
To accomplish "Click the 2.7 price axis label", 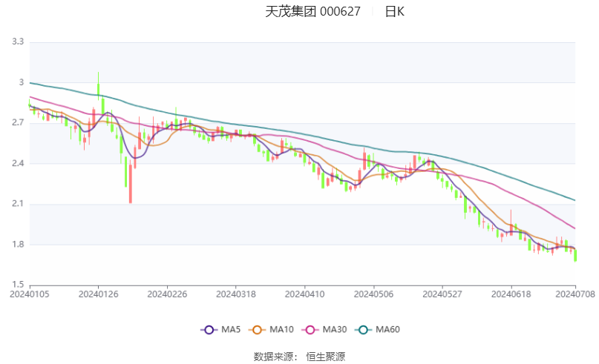I will tap(18, 123).
